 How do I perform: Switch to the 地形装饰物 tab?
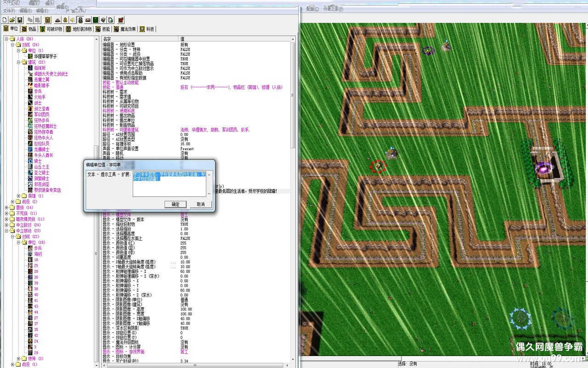79,29
